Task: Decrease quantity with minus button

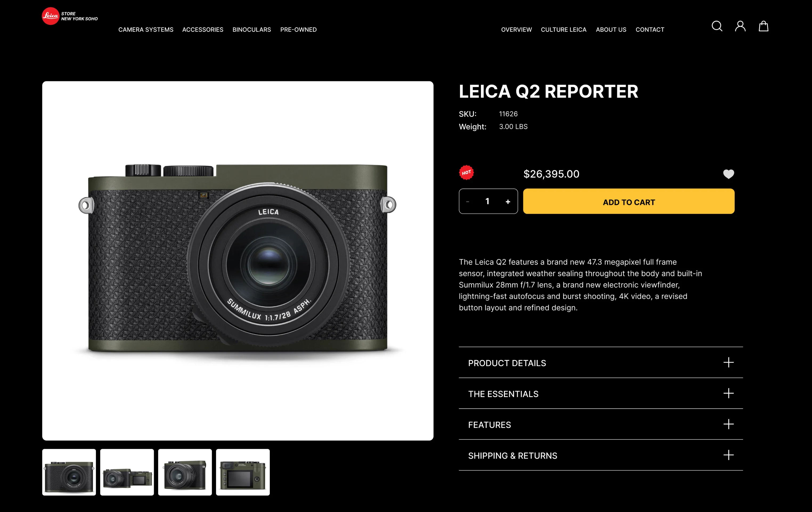Action: click(x=468, y=202)
